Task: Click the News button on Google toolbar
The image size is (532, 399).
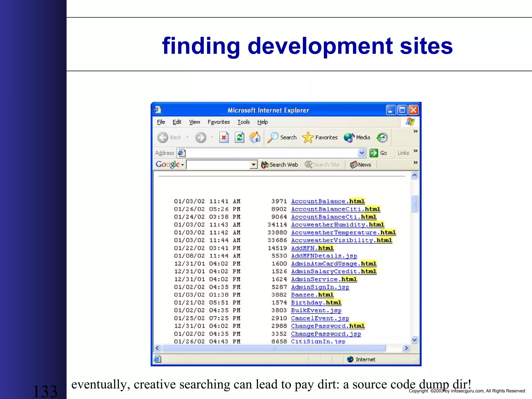Action: (x=361, y=165)
